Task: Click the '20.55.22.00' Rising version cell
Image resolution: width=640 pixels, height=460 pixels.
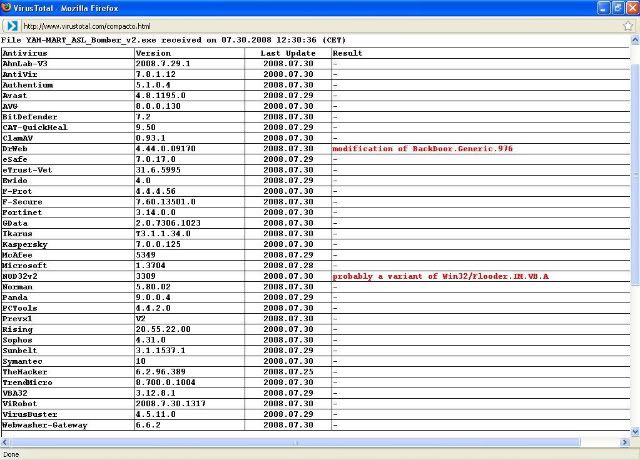Action: 190,329
